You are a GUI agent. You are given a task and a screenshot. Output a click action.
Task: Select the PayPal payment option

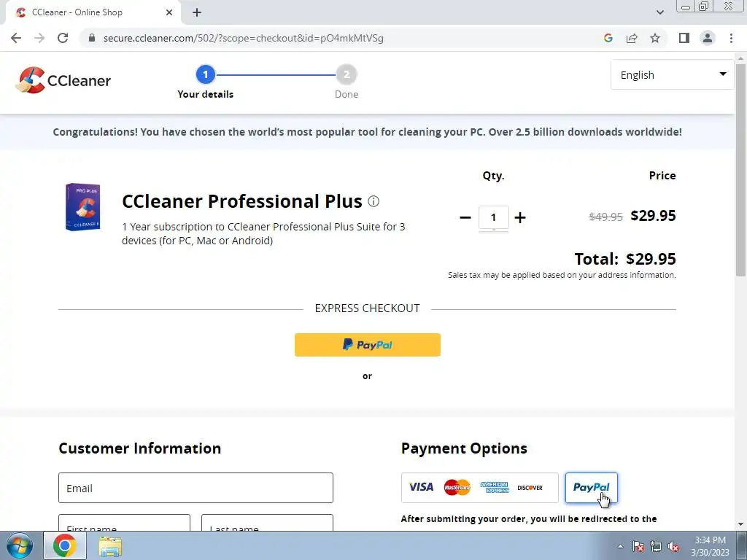point(591,488)
